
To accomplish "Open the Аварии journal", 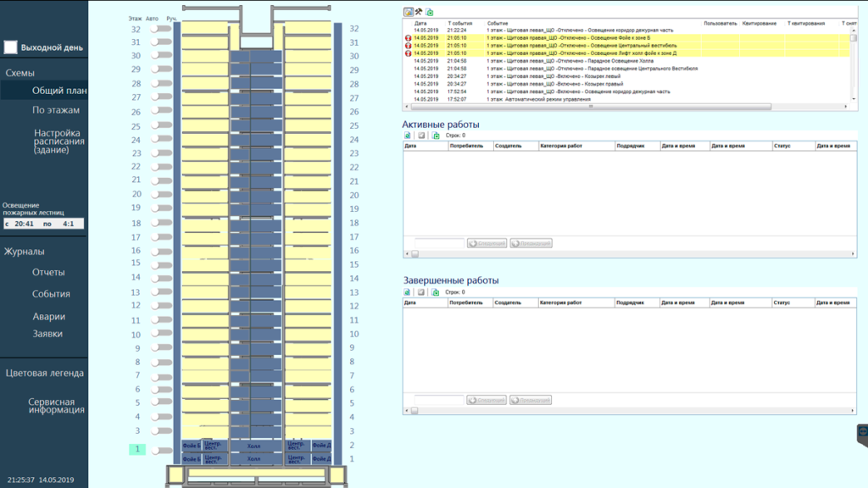I will [48, 317].
